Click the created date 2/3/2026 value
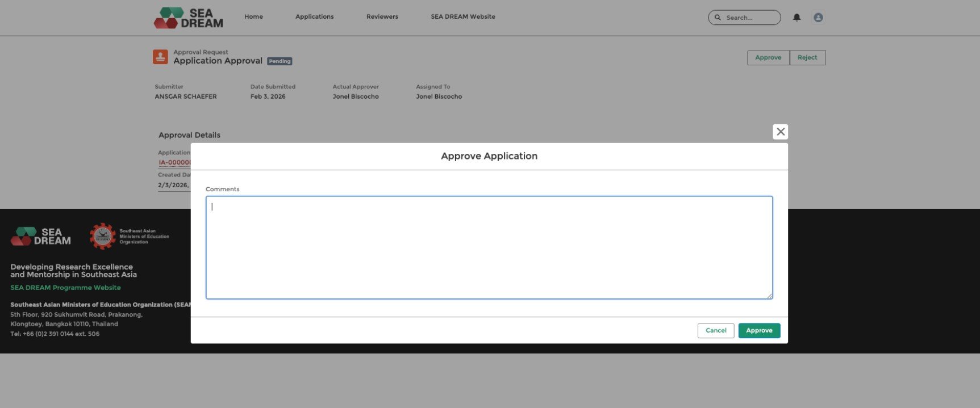The width and height of the screenshot is (980, 408). click(174, 185)
